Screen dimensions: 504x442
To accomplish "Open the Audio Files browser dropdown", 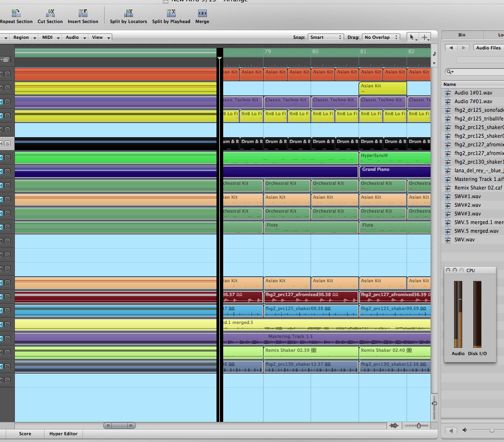I will (x=488, y=48).
